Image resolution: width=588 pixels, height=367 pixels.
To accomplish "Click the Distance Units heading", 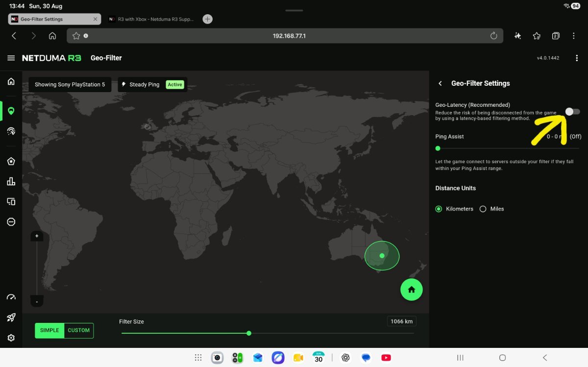I will click(456, 188).
